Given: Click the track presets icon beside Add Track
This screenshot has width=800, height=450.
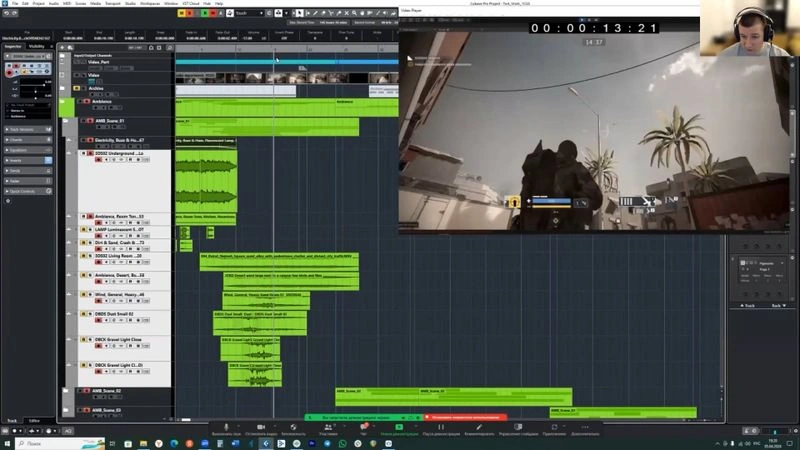Looking at the screenshot, I should pos(70,47).
